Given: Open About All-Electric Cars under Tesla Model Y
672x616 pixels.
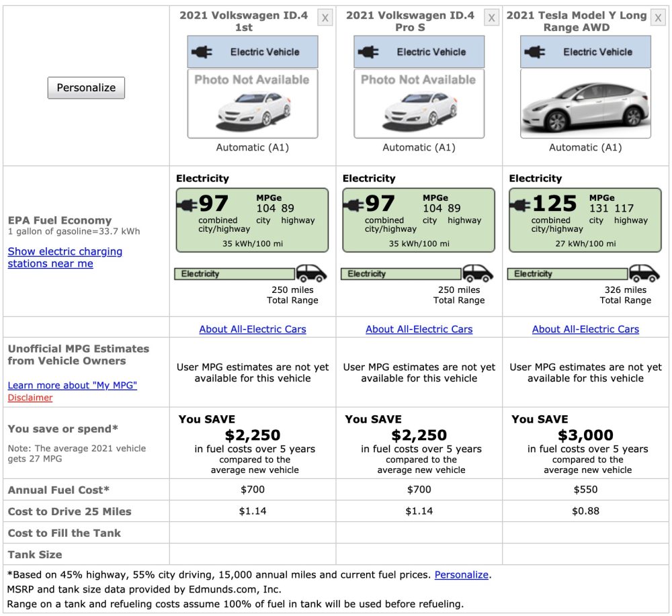Looking at the screenshot, I should pos(585,329).
